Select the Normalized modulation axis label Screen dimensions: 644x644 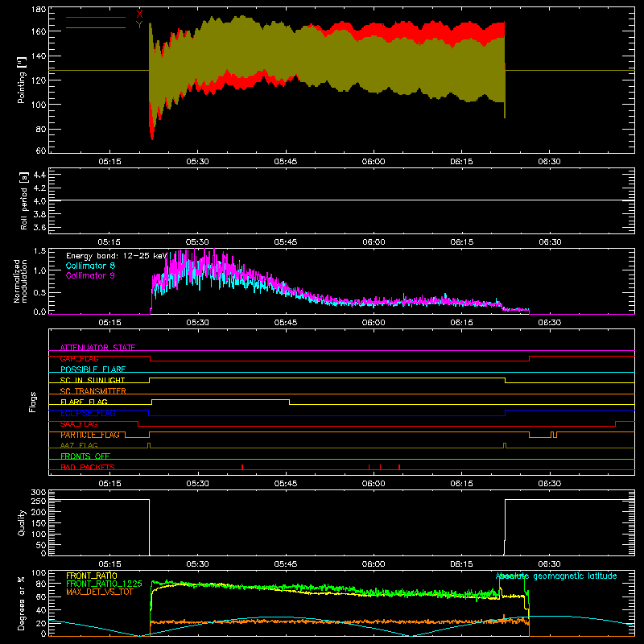pyautogui.click(x=20, y=281)
